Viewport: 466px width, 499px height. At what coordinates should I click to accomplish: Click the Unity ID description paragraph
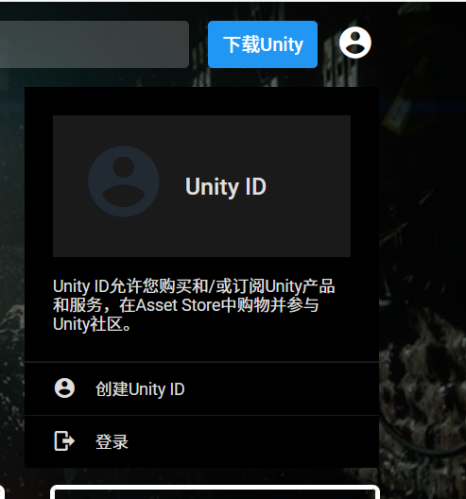tap(194, 305)
